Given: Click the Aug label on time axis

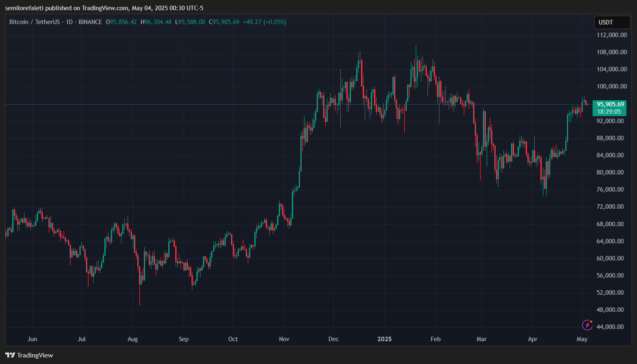Looking at the screenshot, I should [x=133, y=339].
